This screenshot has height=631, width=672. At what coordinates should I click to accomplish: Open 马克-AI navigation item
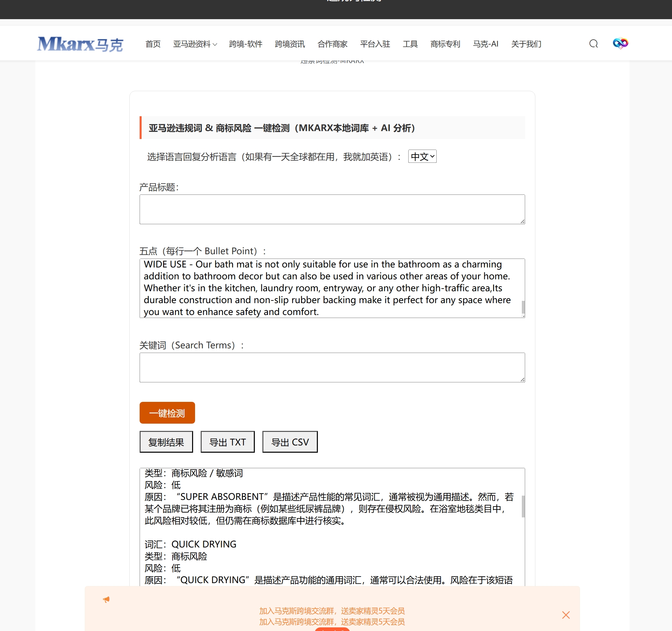pos(485,44)
